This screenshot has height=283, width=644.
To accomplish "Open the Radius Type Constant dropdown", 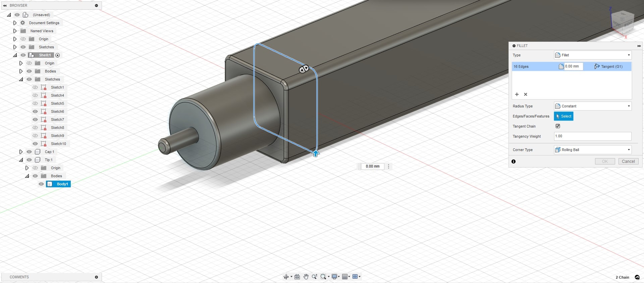I will click(593, 106).
